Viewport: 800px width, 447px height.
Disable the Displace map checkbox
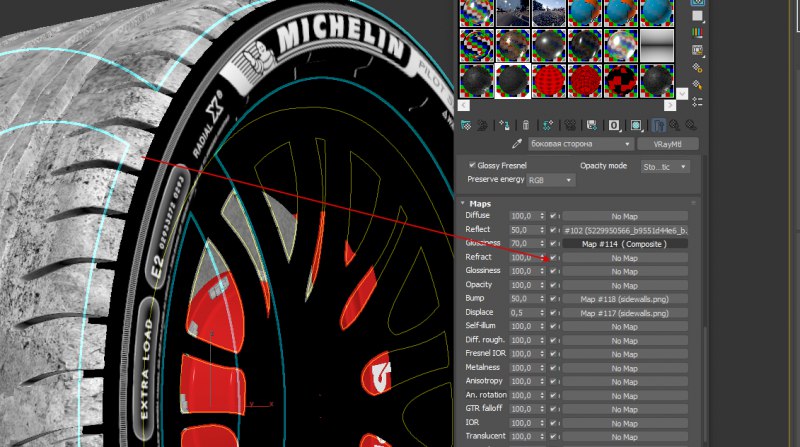(x=553, y=313)
